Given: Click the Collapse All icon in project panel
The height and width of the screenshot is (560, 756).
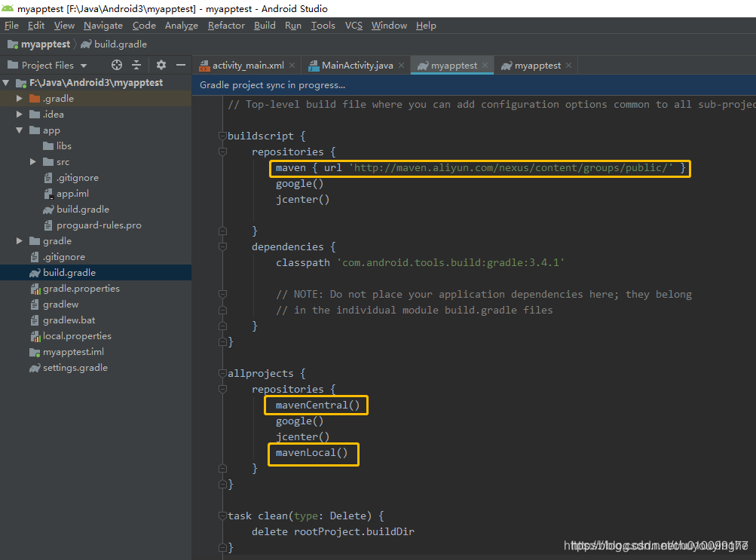Looking at the screenshot, I should [137, 65].
